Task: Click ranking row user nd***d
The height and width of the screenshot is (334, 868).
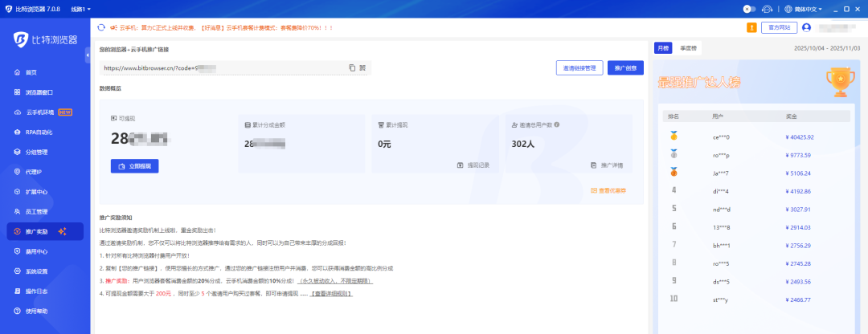Action: (x=722, y=210)
